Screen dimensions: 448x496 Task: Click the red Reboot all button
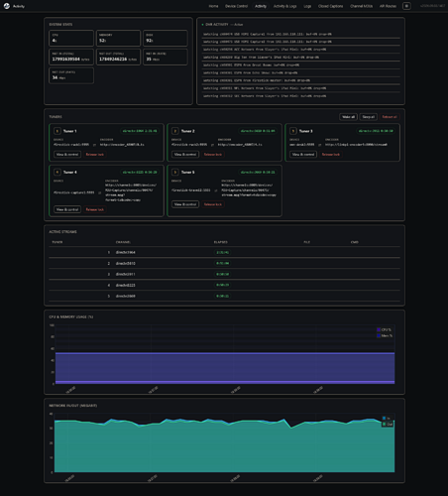tap(390, 117)
